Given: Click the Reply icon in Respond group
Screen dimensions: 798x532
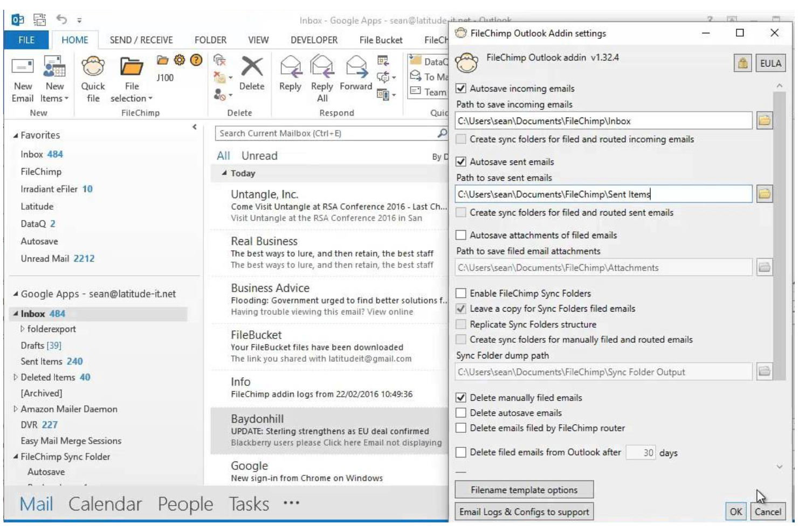Looking at the screenshot, I should (x=290, y=67).
